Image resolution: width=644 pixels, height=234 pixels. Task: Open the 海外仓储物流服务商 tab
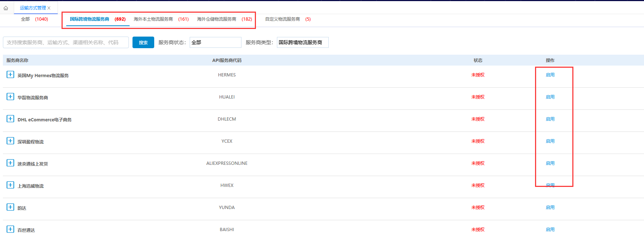click(224, 19)
